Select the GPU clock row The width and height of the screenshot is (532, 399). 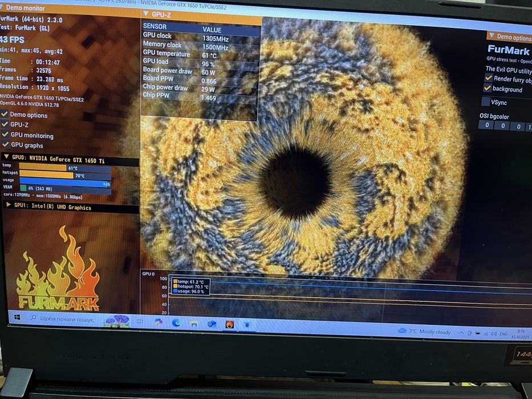pyautogui.click(x=201, y=36)
